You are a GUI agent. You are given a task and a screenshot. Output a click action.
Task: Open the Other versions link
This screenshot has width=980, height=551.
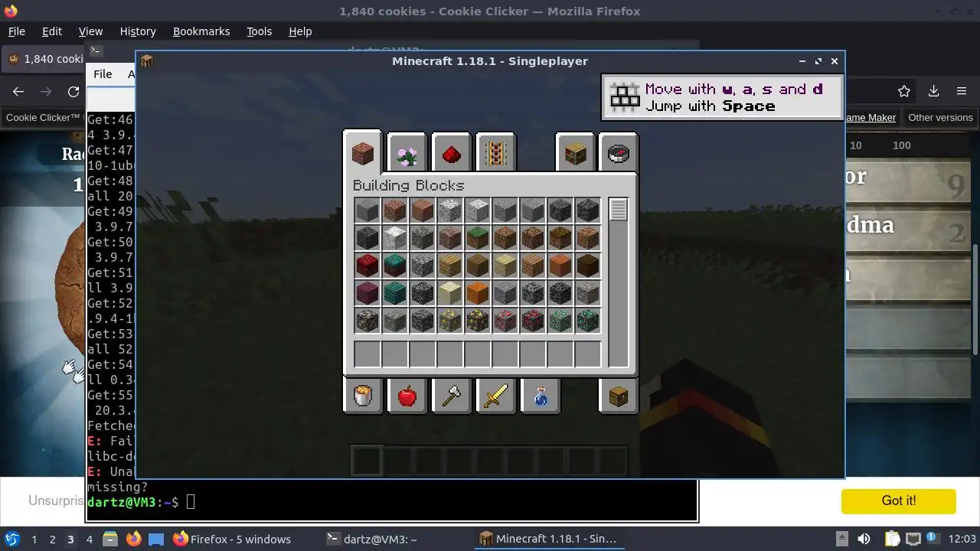(940, 117)
